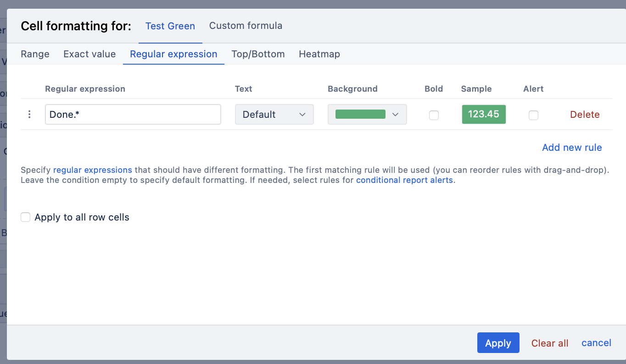Switch to the Exact value tab
Image resolution: width=626 pixels, height=364 pixels.
(89, 54)
